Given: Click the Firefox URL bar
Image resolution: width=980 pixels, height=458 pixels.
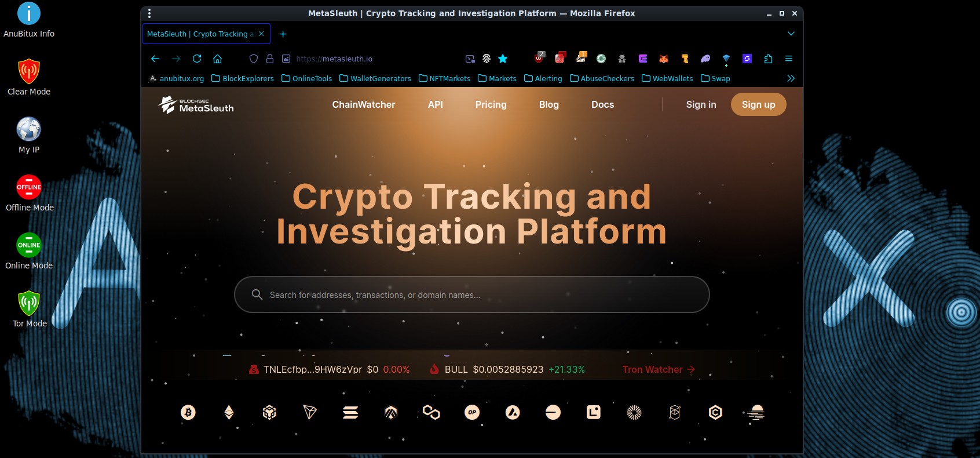Looking at the screenshot, I should (376, 59).
